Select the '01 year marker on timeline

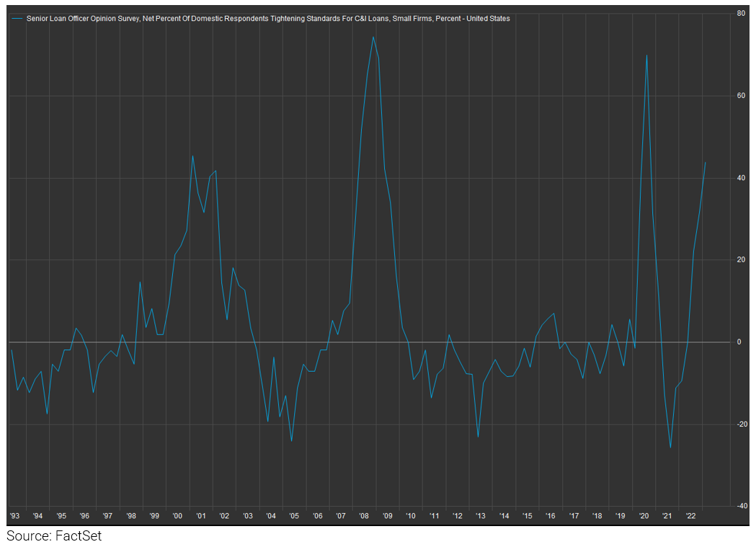[x=200, y=516]
